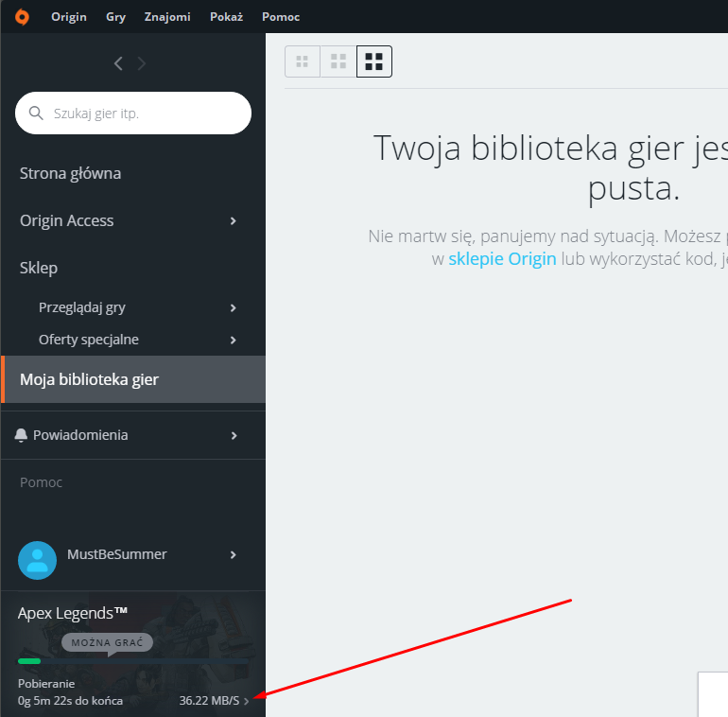Click the MustBeSummer avatar

click(x=37, y=560)
